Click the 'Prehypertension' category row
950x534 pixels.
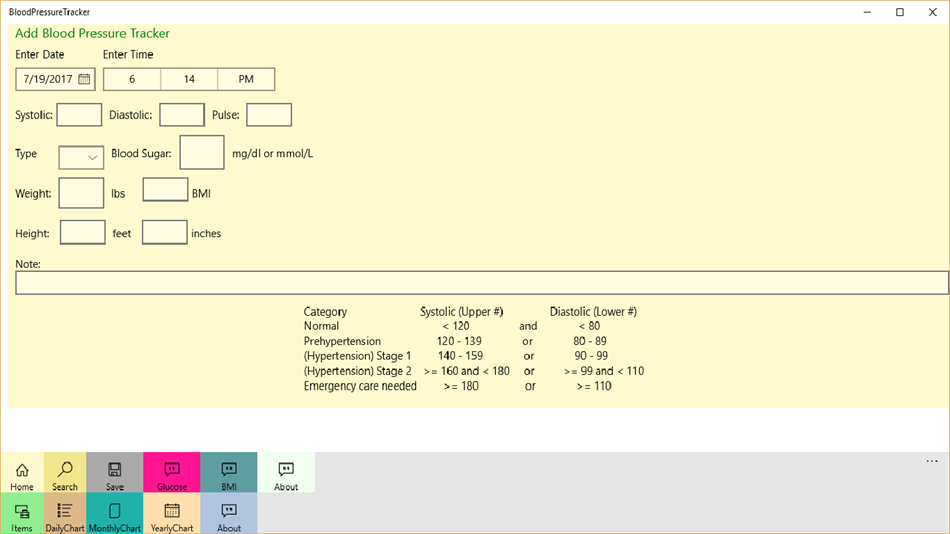[342, 341]
